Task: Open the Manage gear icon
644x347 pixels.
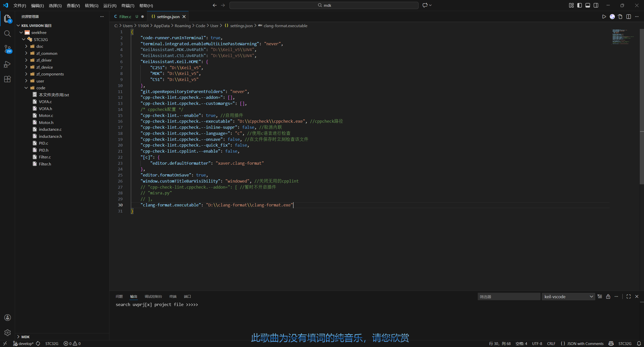Action: [x=8, y=333]
